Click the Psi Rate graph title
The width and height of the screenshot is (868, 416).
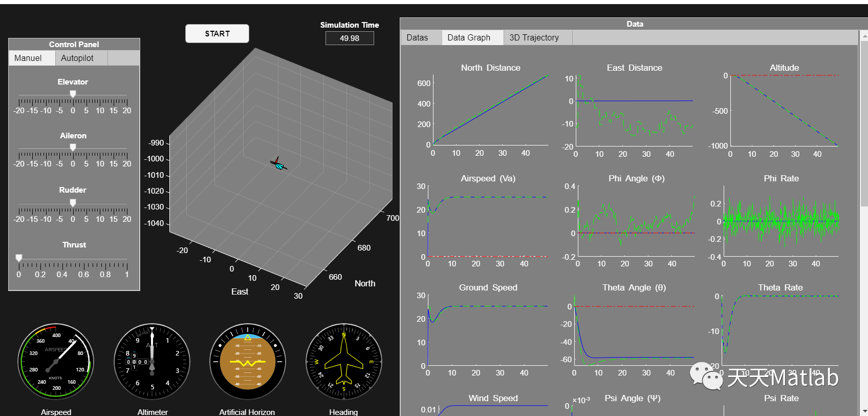coord(781,398)
